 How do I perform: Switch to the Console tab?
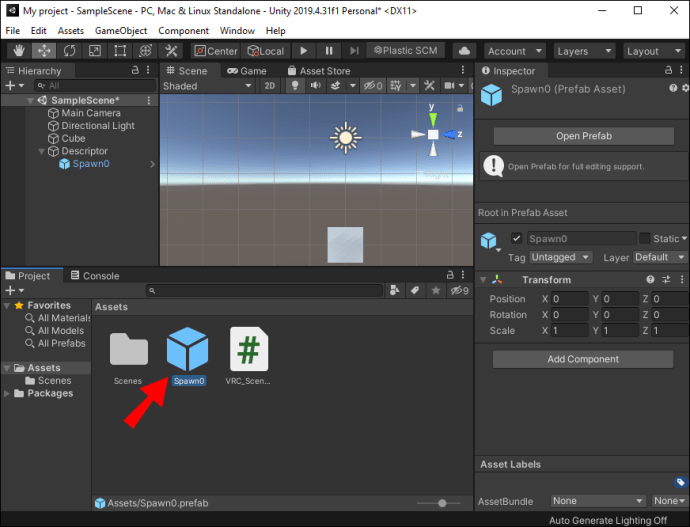[95, 276]
